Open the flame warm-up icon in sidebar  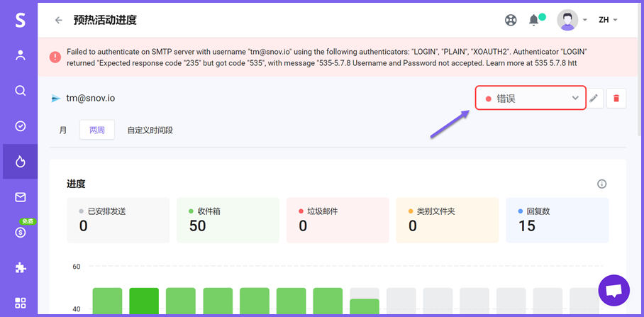[x=20, y=162]
